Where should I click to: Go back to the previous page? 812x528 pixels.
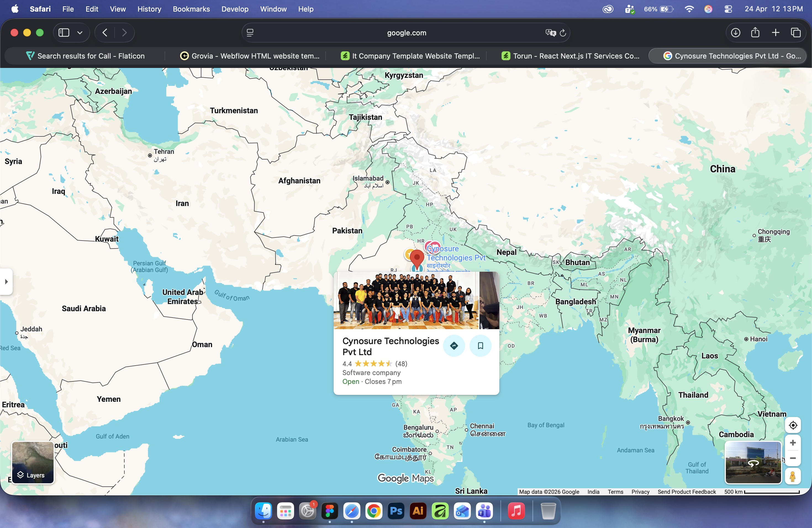105,33
